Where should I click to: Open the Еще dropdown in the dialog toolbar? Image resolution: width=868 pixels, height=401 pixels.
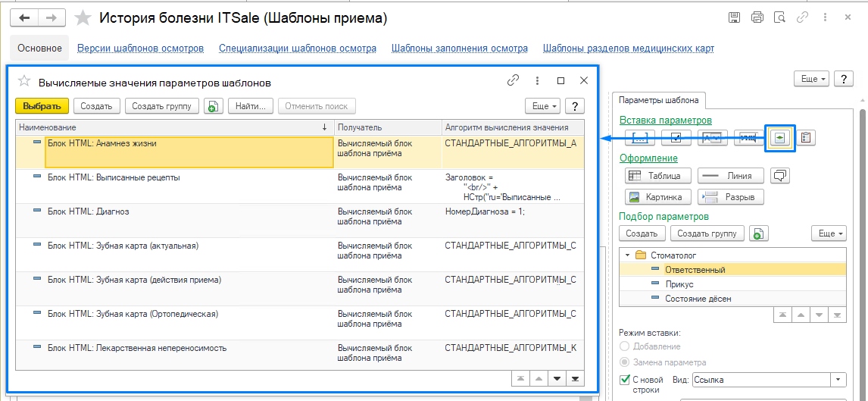coord(542,106)
